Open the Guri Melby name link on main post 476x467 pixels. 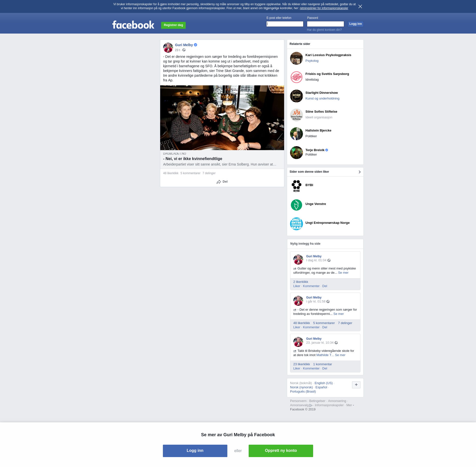pos(184,45)
